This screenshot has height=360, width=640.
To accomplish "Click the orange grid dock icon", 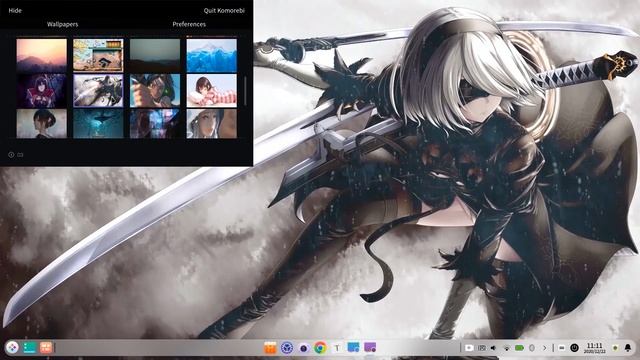I will point(46,348).
